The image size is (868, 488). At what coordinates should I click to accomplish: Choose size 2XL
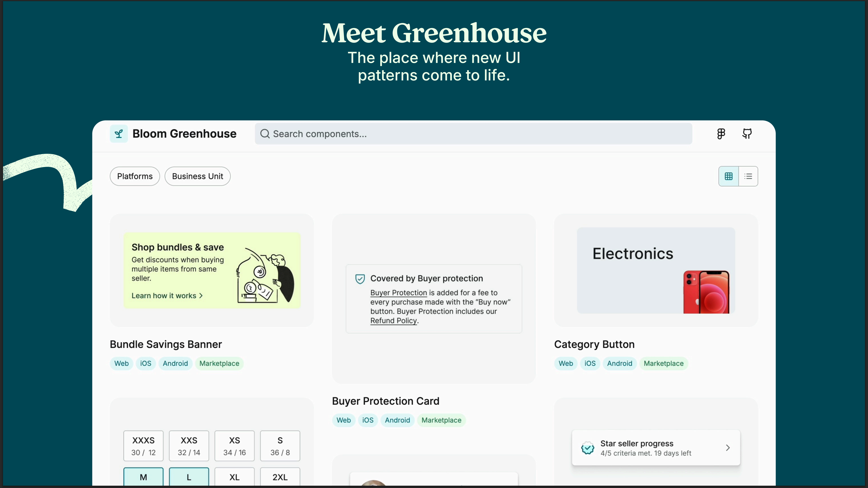[280, 477]
